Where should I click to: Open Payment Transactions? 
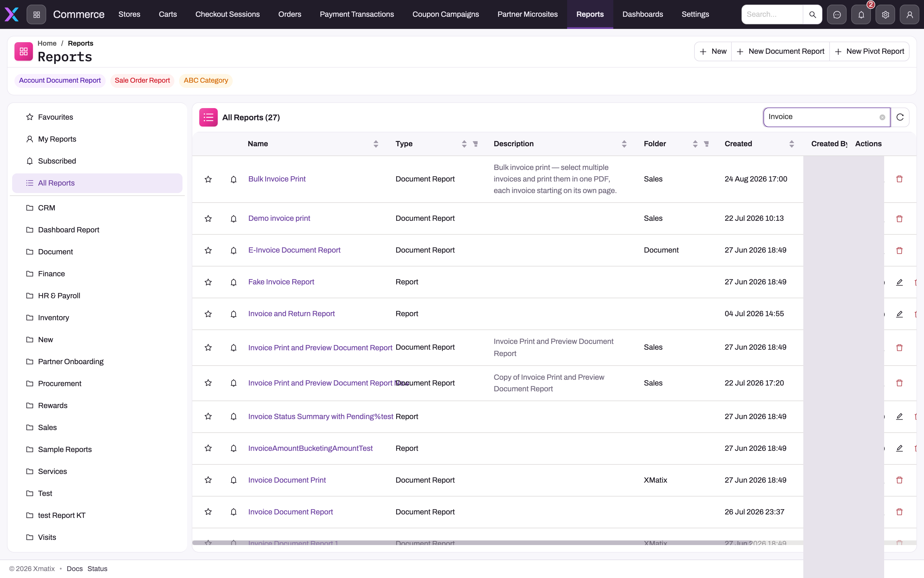tap(357, 14)
